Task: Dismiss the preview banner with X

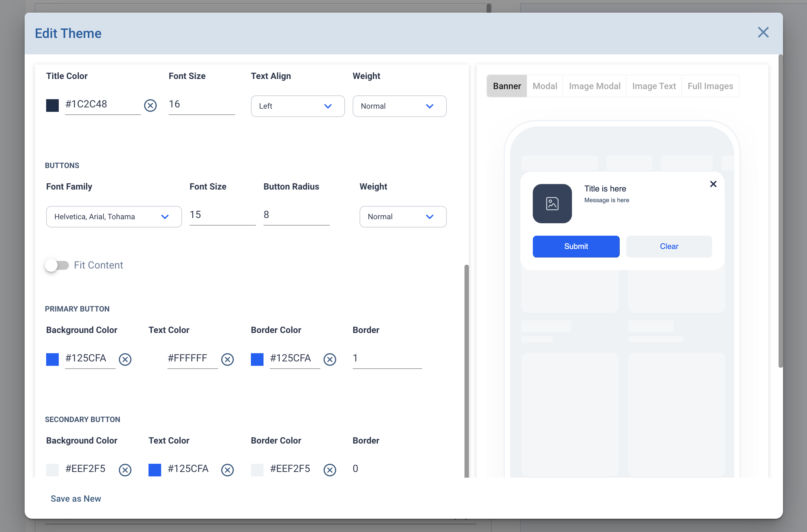Action: point(713,184)
